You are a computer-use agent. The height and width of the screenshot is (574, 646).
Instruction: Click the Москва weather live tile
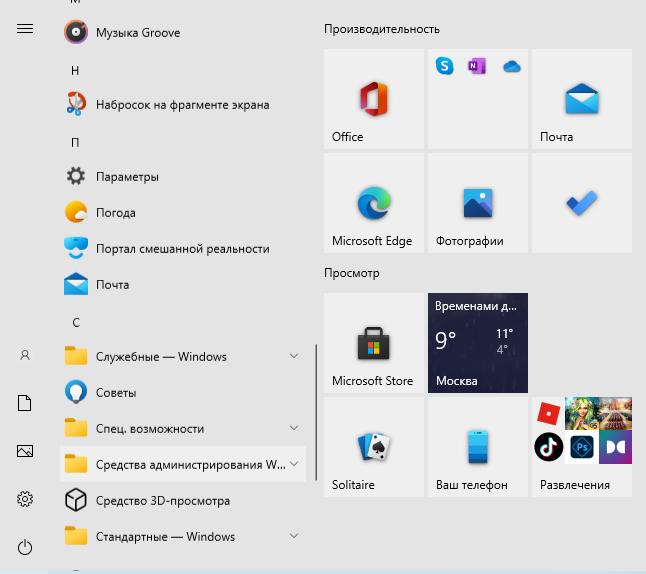477,343
